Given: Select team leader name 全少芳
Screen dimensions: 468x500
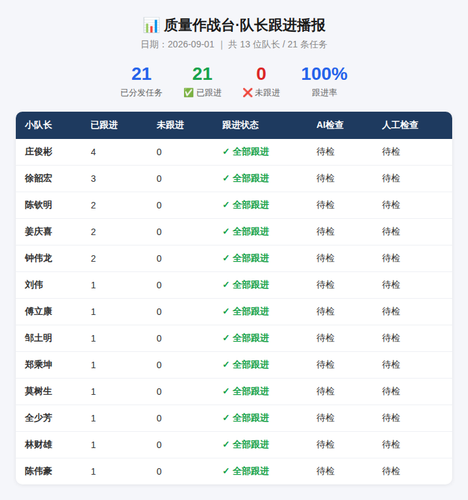Looking at the screenshot, I should tap(38, 418).
